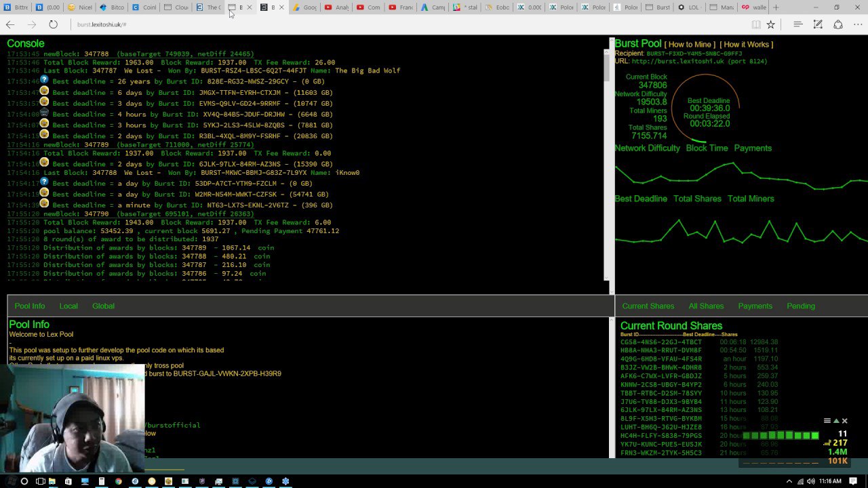Show the Payments chart
Screen dimensions: 868x488
pos(753,148)
